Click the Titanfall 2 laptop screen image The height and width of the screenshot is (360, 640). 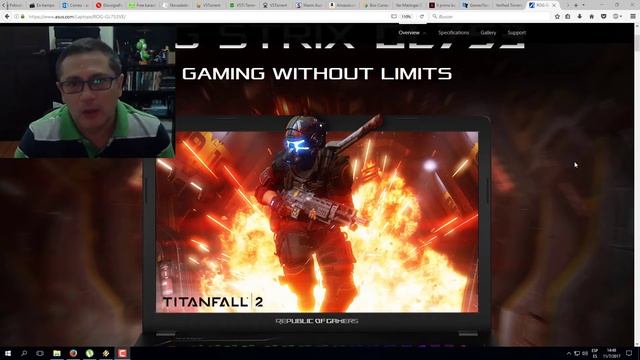[317, 222]
